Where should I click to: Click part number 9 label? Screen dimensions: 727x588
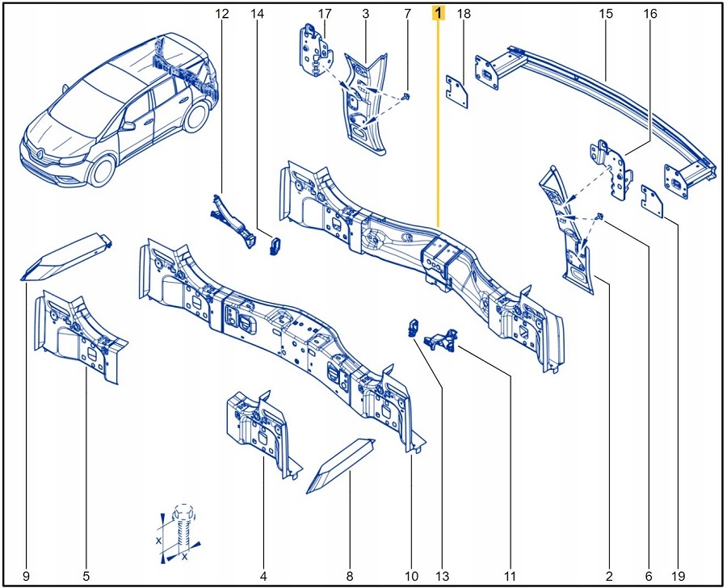(26, 577)
